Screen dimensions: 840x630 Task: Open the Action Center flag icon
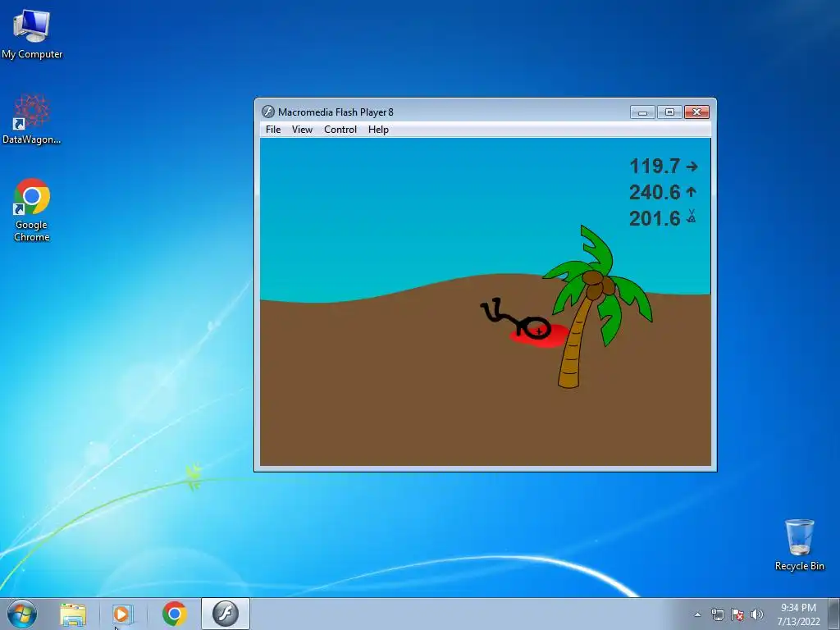(x=737, y=614)
